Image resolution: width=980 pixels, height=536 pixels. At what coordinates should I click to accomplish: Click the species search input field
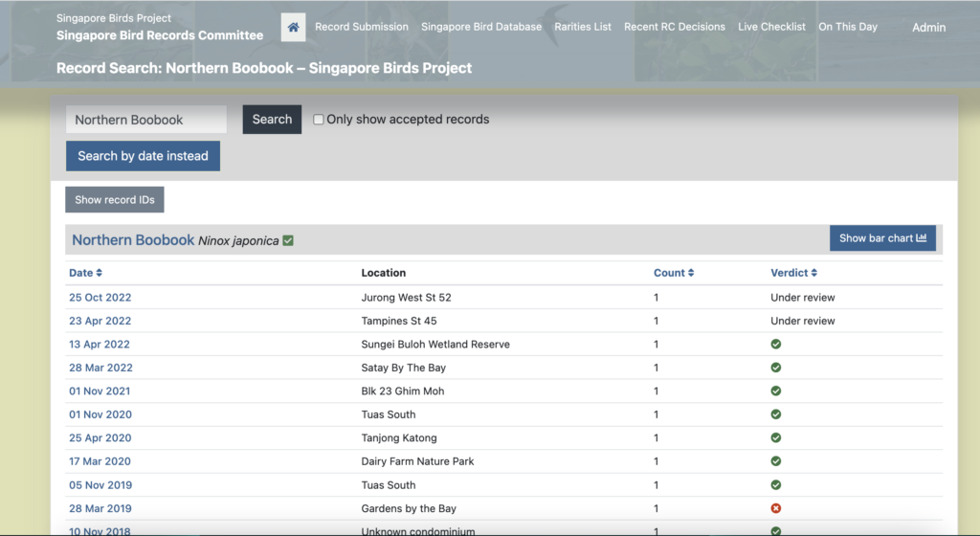146,120
